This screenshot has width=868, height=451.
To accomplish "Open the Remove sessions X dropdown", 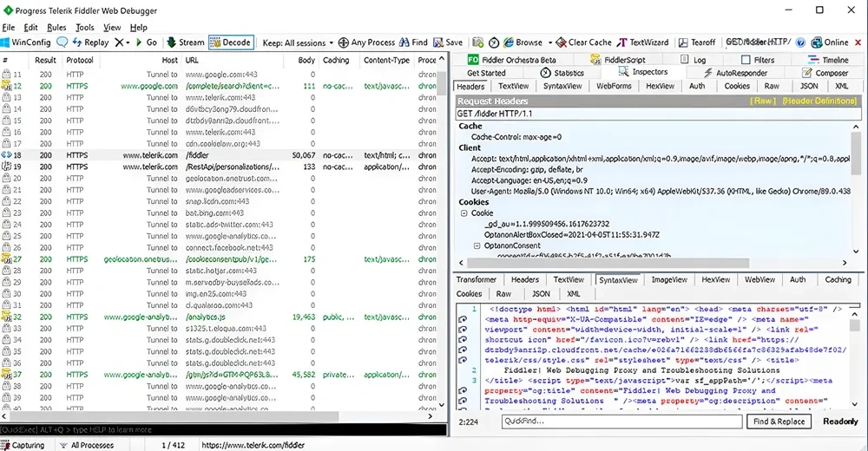I will coord(122,42).
